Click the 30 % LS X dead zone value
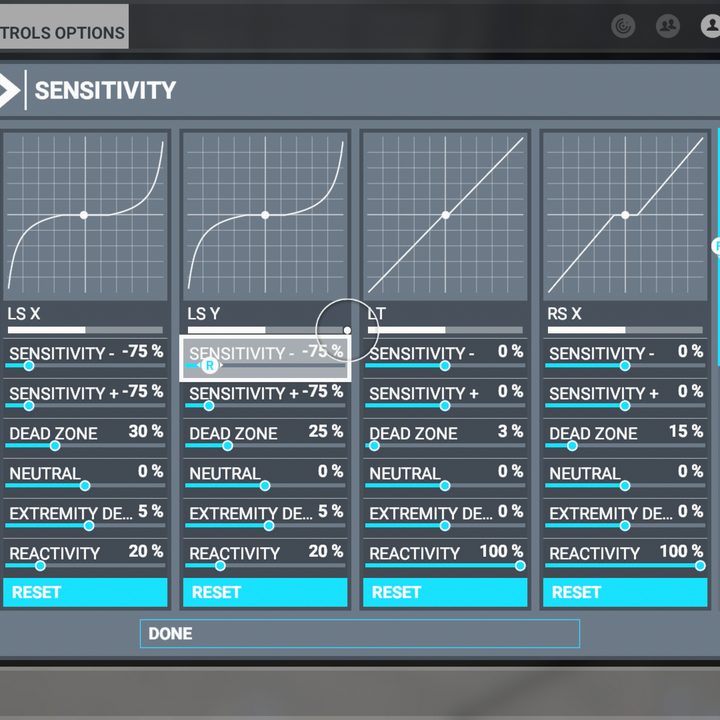 coord(146,431)
